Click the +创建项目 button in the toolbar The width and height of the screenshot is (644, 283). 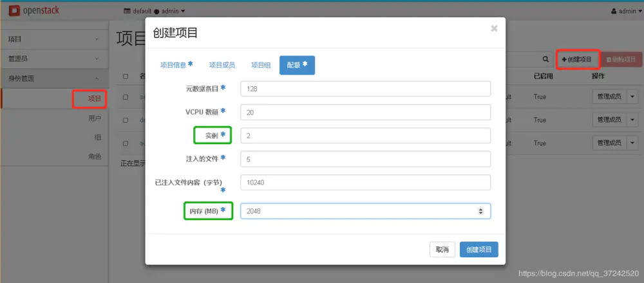[x=578, y=59]
